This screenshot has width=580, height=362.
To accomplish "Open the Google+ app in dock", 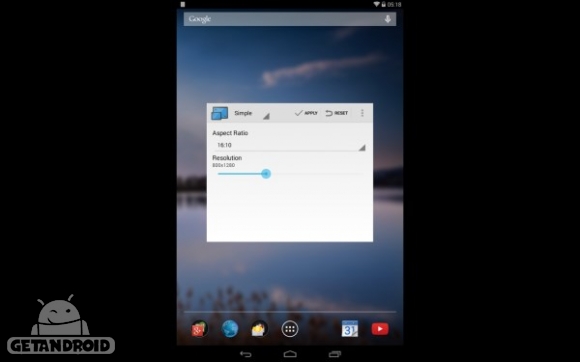I will pyautogui.click(x=199, y=329).
